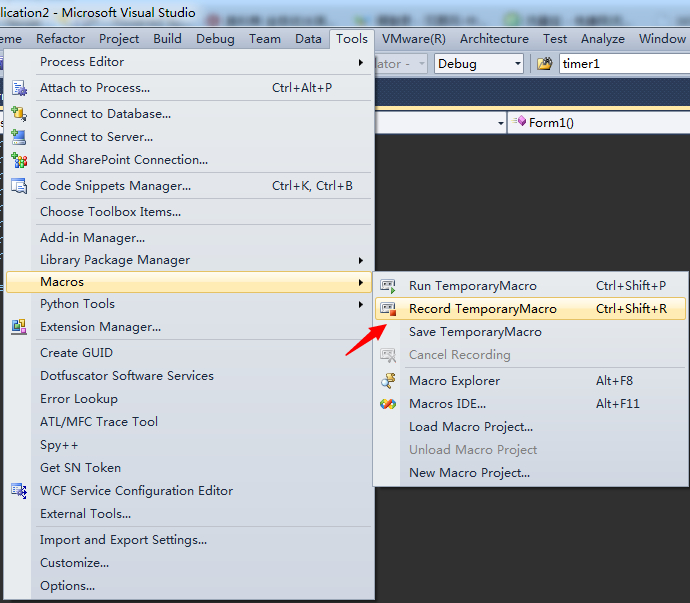
Task: Open Extension Manager... entry
Action: [188, 327]
